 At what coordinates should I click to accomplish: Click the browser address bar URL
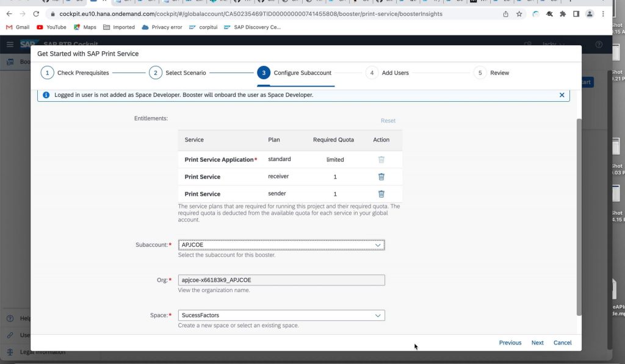point(251,14)
